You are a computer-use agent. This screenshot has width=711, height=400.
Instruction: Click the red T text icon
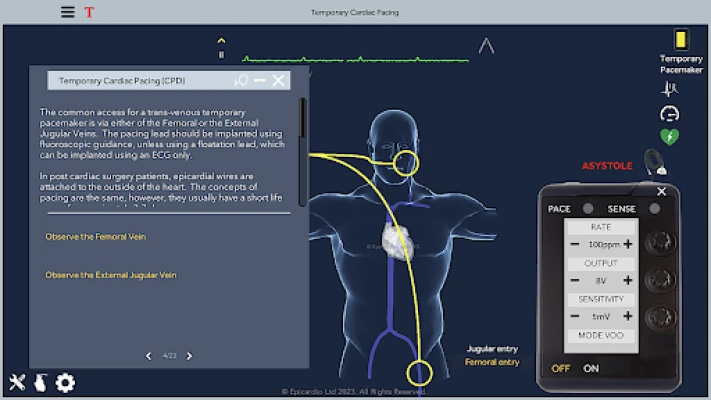[x=89, y=12]
